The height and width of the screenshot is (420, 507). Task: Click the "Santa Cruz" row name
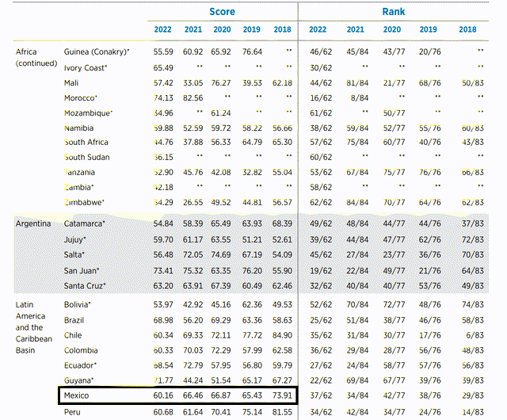pos(85,286)
